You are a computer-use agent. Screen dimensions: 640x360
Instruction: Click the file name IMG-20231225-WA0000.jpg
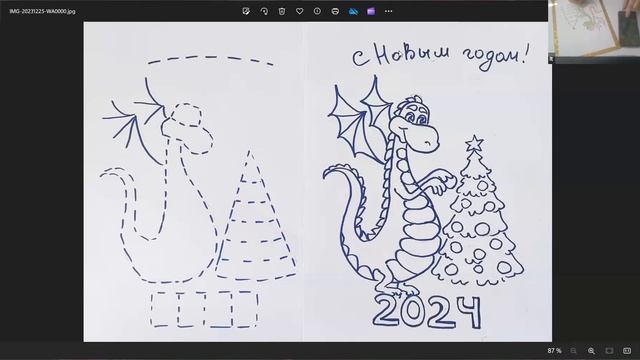42,11
